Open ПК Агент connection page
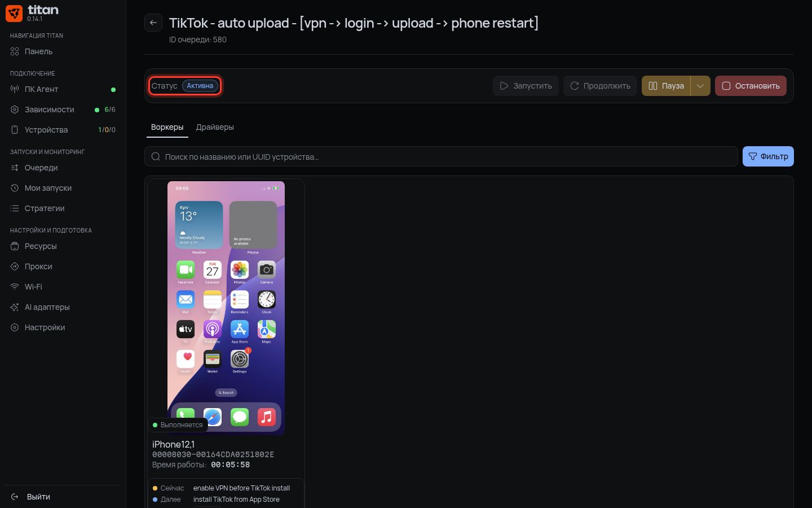 63,89
